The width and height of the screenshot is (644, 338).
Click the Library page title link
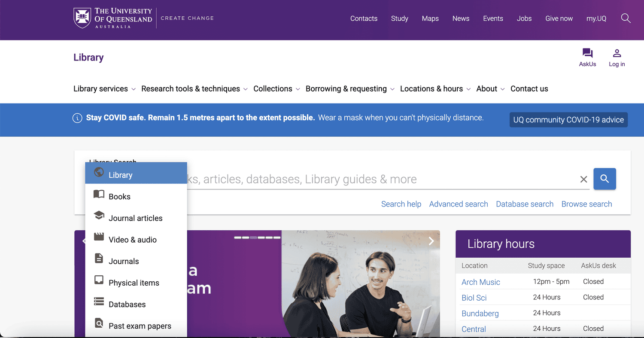tap(88, 58)
